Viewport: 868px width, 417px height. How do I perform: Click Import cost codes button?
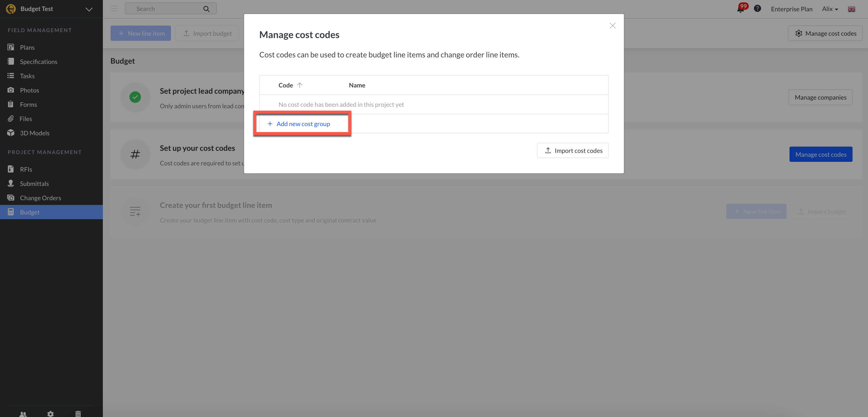pyautogui.click(x=573, y=150)
